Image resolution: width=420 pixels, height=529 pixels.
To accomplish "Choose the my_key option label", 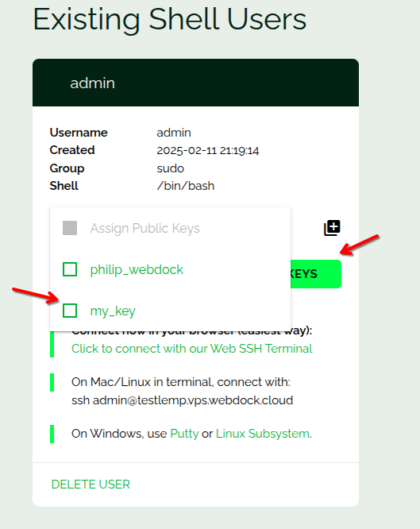I will coord(113,311).
